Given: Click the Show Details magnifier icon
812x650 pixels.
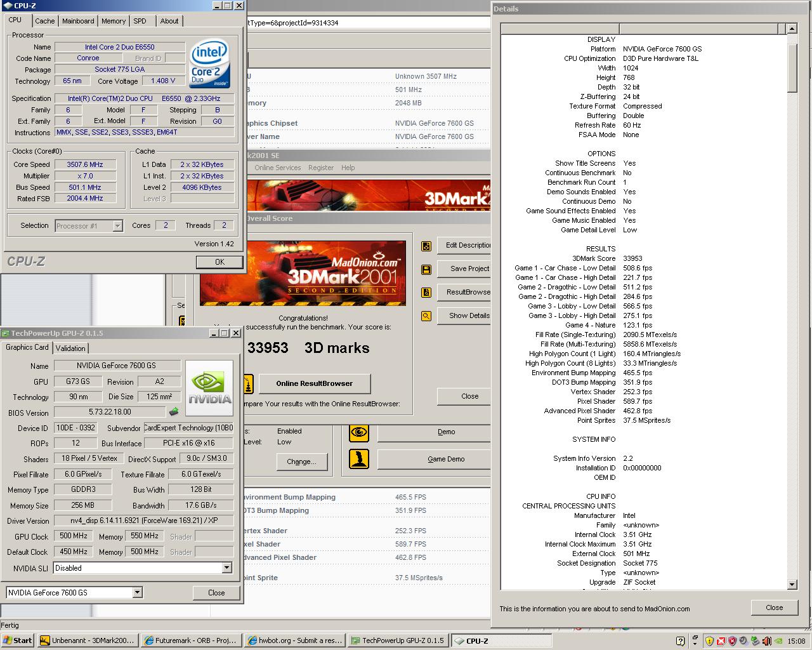Looking at the screenshot, I should (426, 315).
